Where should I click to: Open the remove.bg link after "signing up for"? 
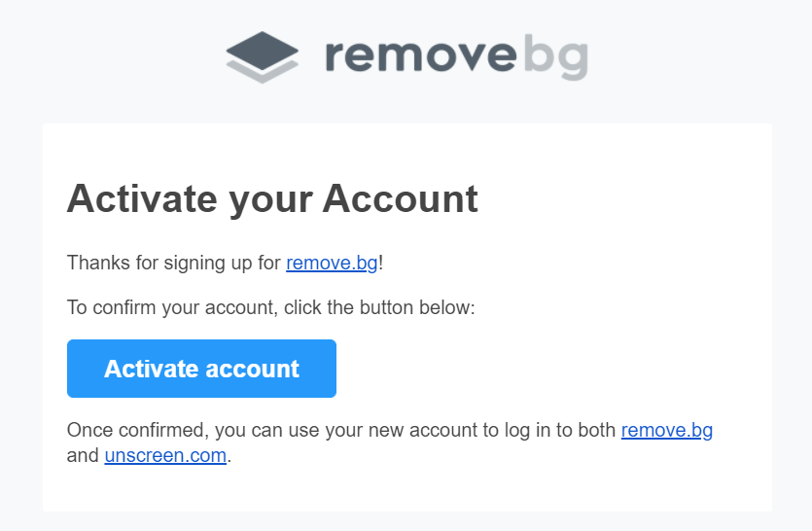(332, 263)
